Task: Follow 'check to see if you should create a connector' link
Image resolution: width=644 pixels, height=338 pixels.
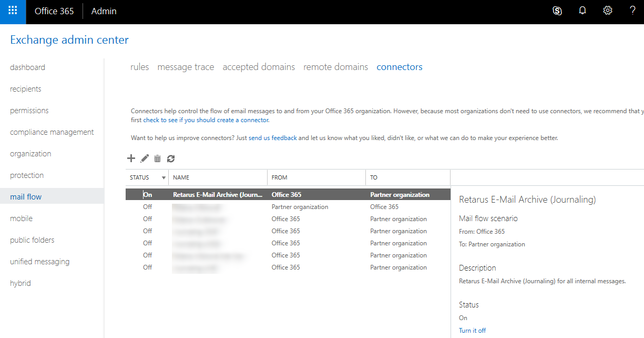Action: coord(206,120)
